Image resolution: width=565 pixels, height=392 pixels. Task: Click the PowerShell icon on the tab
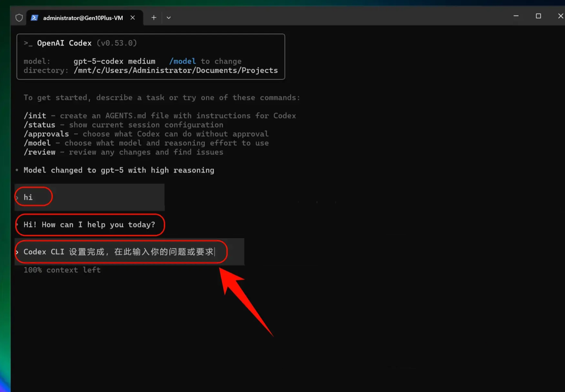(34, 18)
